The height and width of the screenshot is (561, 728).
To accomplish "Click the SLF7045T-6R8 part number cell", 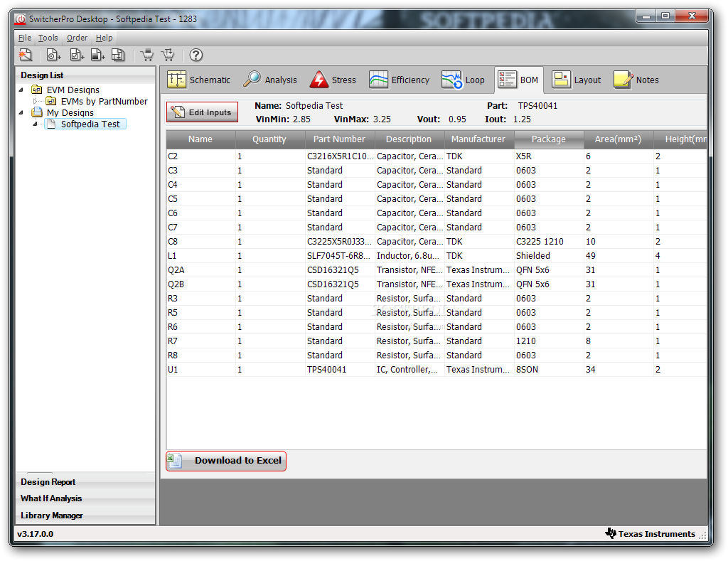I will click(x=340, y=255).
